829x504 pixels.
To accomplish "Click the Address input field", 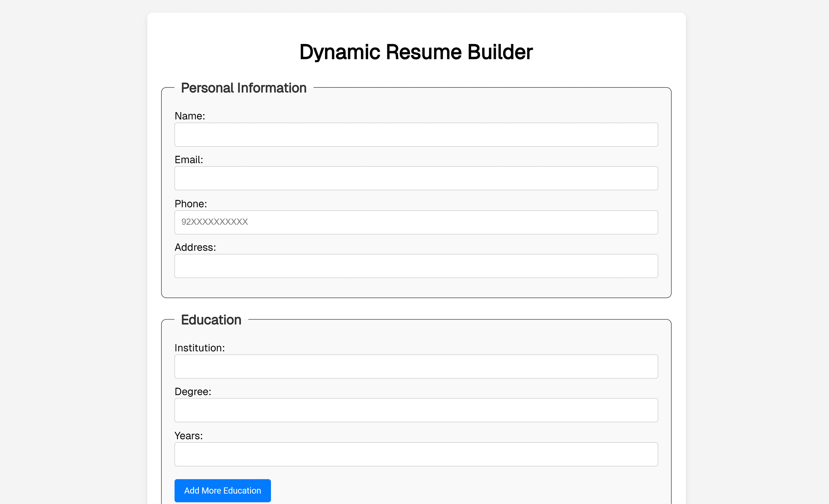I will (416, 266).
